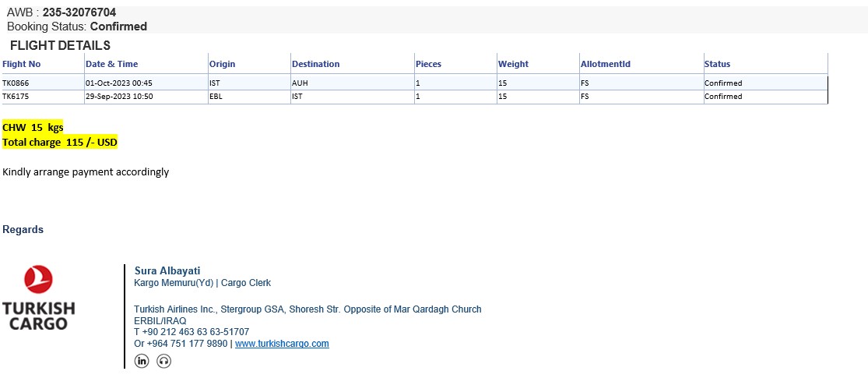Click the Status column header
The width and height of the screenshot is (868, 378).
(717, 64)
